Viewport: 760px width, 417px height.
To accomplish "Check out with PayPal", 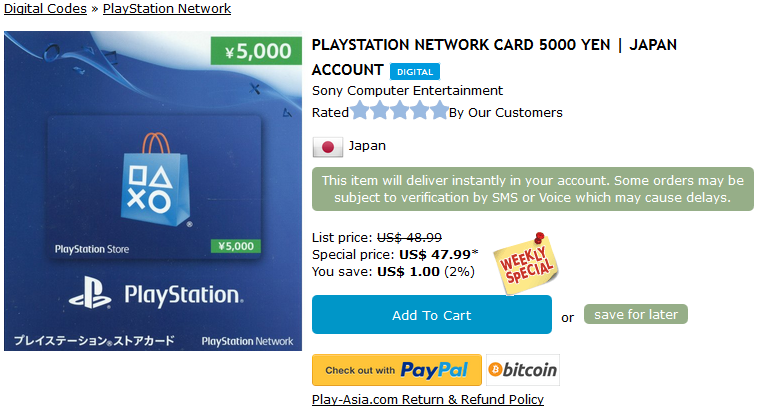I will [x=397, y=370].
